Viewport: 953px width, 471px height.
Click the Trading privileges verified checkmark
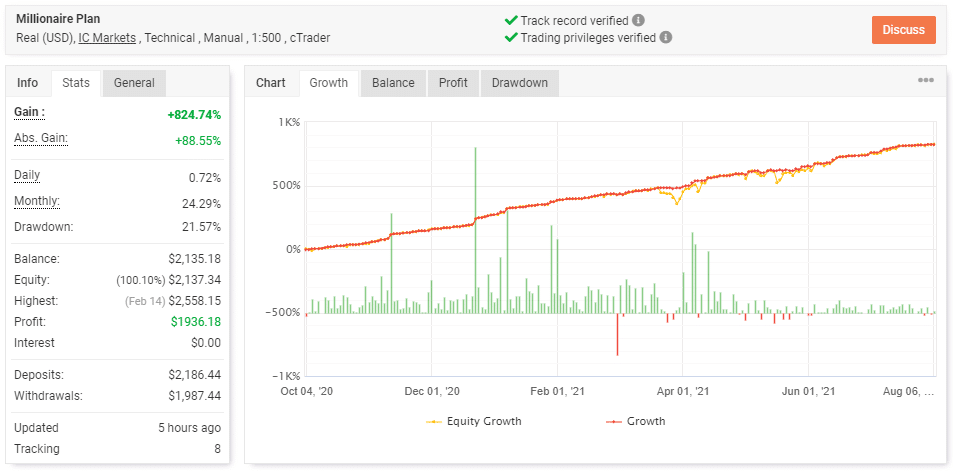point(510,38)
